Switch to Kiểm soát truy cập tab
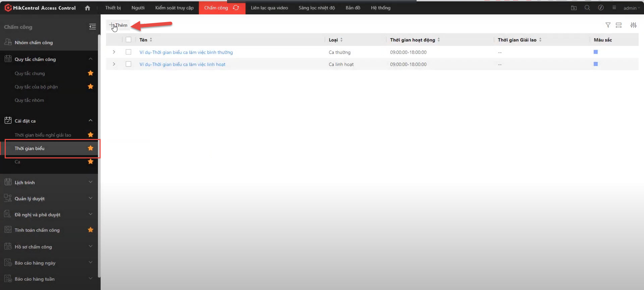Image resolution: width=644 pixels, height=290 pixels. click(174, 8)
